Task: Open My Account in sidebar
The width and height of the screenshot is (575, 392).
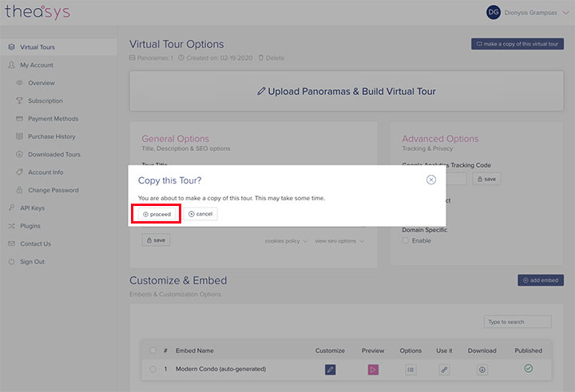Action: (37, 65)
